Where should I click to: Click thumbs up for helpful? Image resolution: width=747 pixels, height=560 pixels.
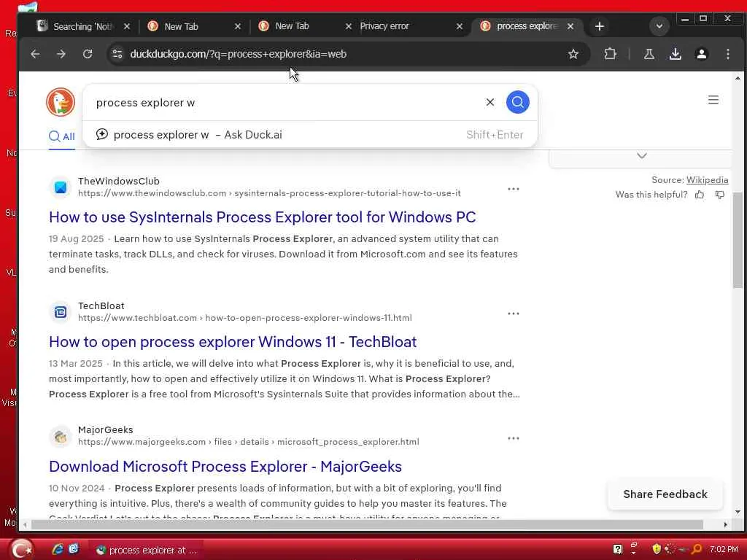700,194
